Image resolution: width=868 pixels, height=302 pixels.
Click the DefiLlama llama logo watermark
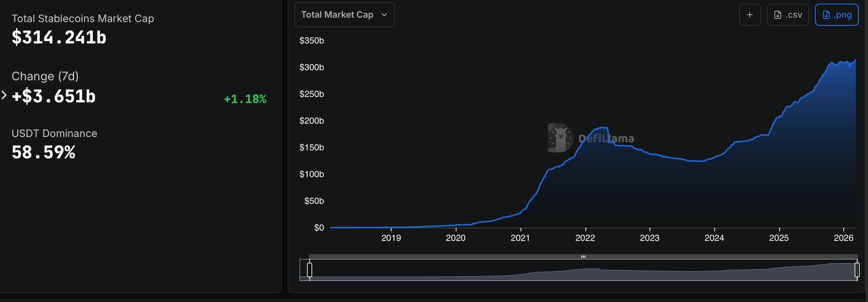pos(560,138)
